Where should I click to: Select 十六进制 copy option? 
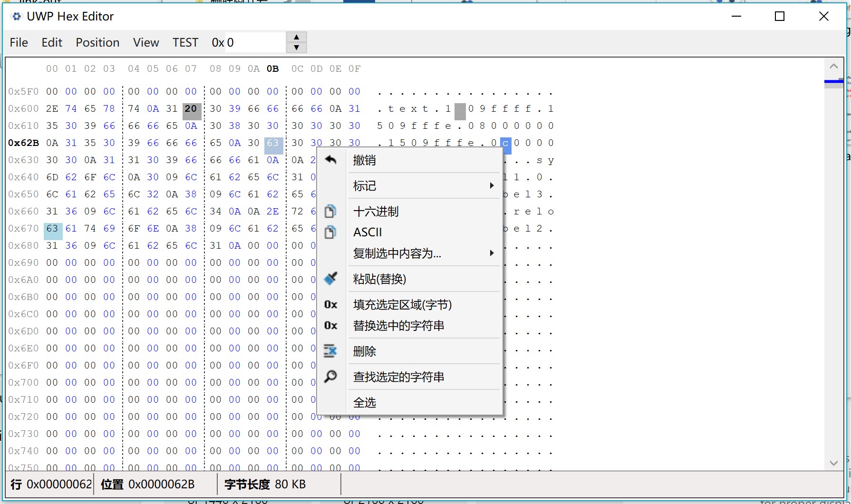(410, 211)
